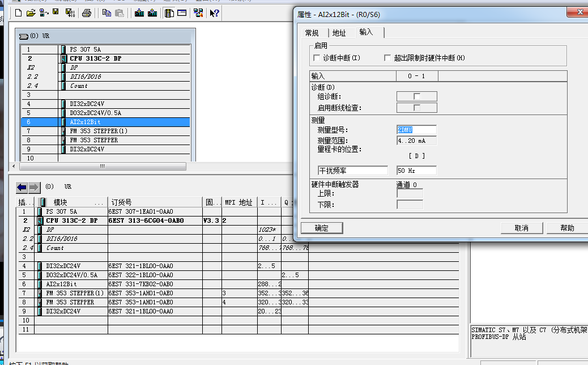Viewport: 588px width, 365px height.
Task: Open the 干扰频率 field showing 50 Hz
Action: coord(416,171)
